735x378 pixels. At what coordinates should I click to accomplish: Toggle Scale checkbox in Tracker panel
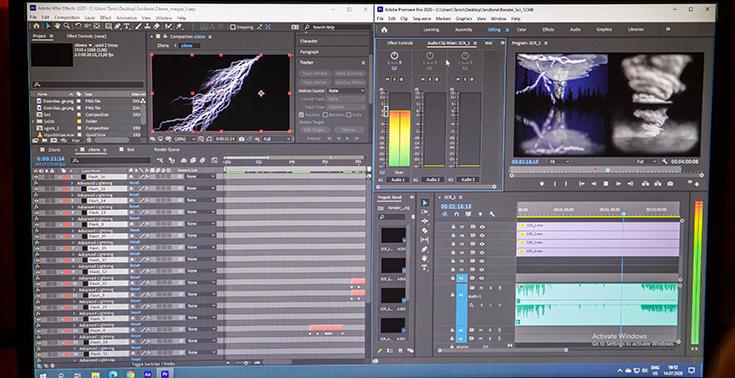point(349,114)
